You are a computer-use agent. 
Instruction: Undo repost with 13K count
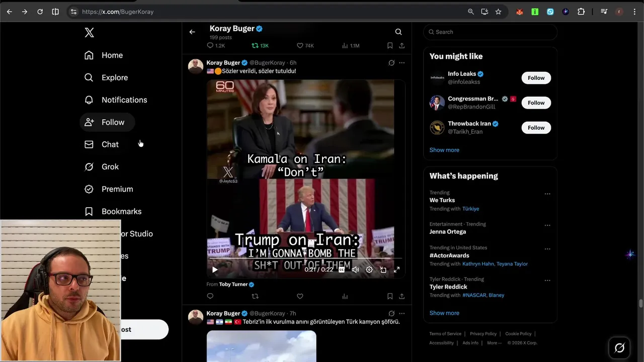(260, 46)
